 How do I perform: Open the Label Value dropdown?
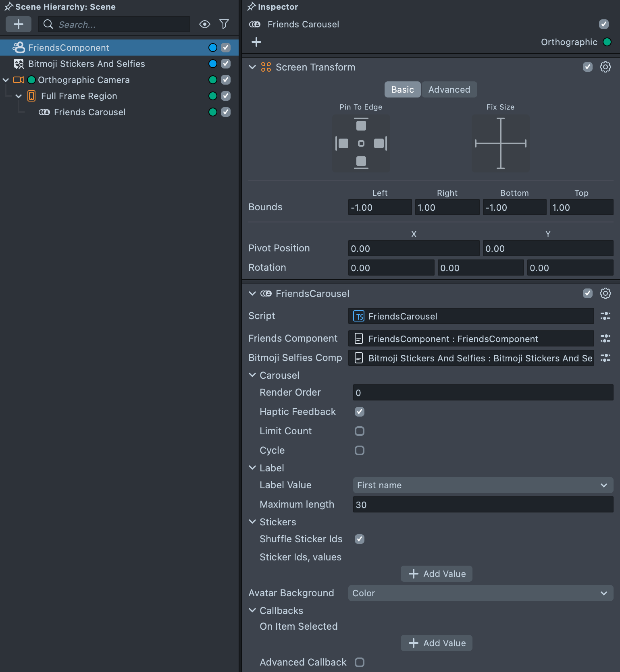point(483,485)
